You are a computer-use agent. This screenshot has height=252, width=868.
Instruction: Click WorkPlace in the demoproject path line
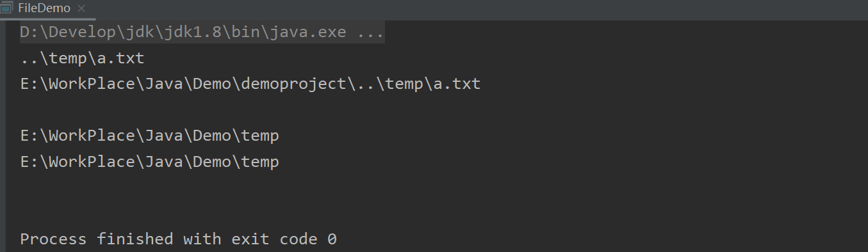pos(93,84)
